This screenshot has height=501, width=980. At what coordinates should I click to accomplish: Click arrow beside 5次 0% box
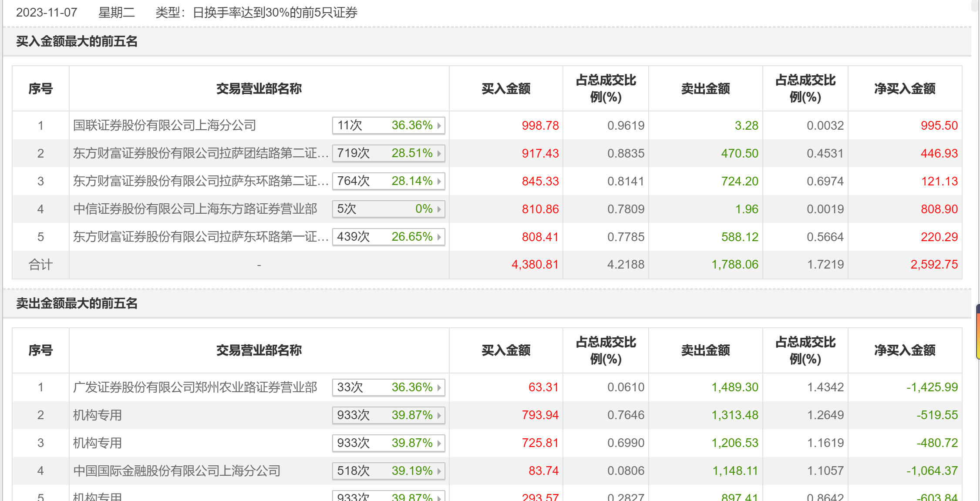(x=439, y=209)
